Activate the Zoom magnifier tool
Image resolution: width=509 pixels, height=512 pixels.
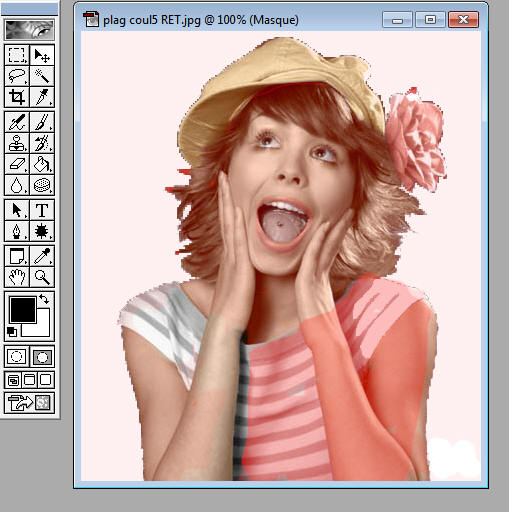point(42,277)
